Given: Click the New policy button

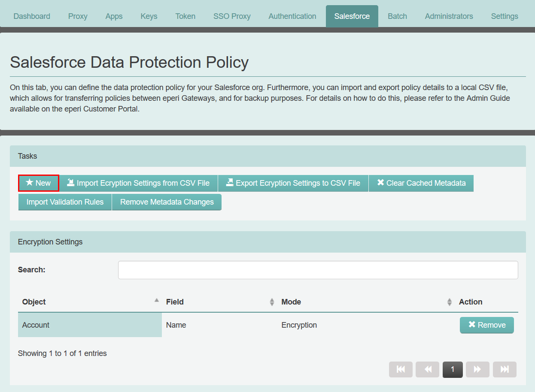Looking at the screenshot, I should click(39, 183).
